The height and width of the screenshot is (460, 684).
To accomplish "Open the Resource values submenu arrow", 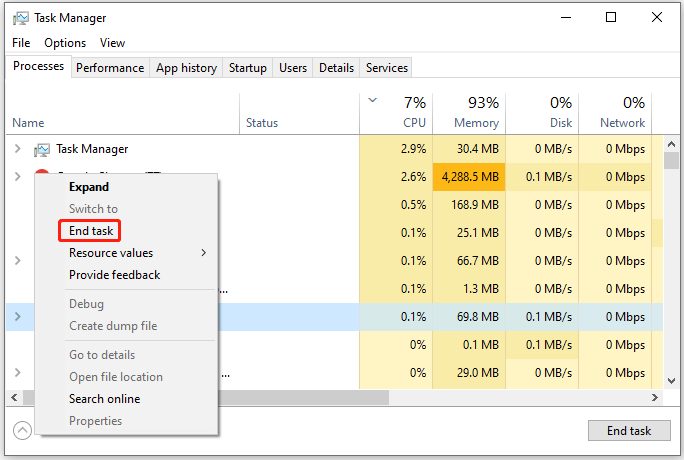I will pos(203,253).
